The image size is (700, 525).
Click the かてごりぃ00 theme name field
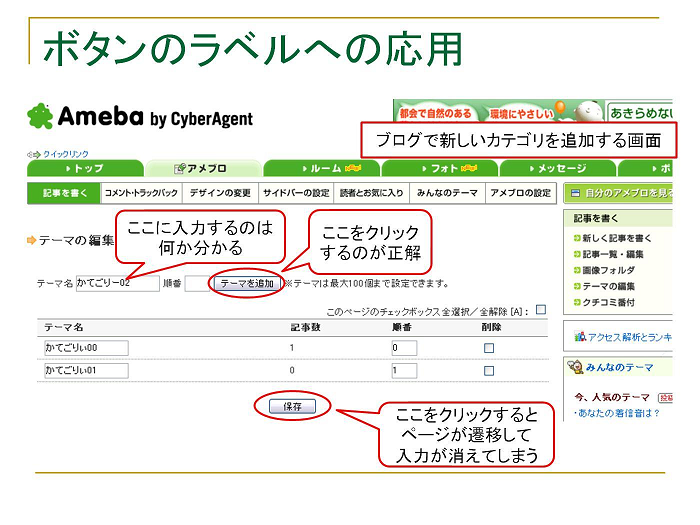[86, 348]
